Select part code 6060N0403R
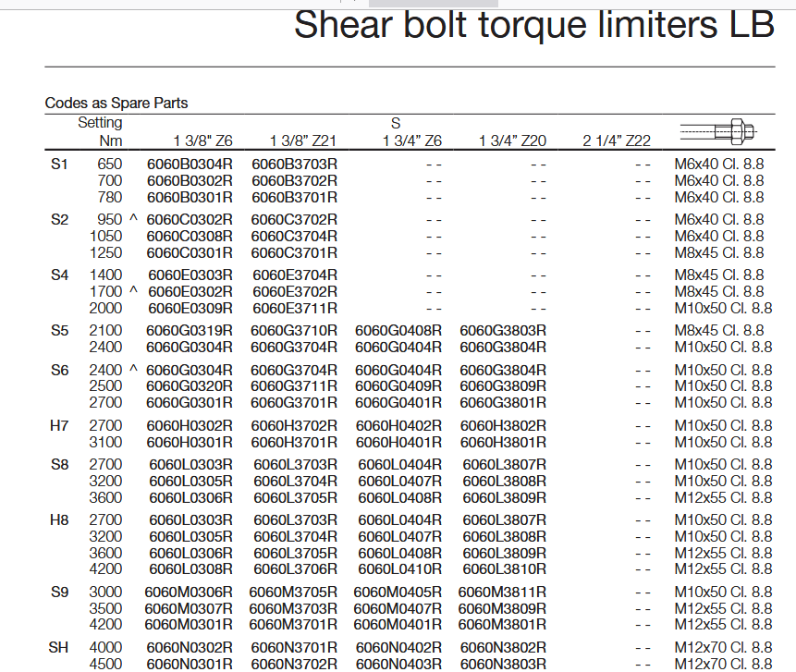The image size is (796, 672). pos(398,664)
